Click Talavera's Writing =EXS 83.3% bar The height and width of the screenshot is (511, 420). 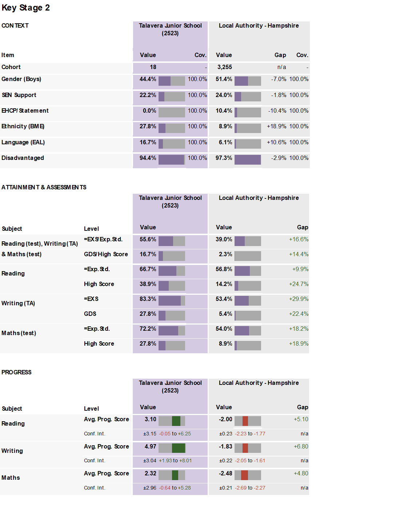[x=172, y=301]
